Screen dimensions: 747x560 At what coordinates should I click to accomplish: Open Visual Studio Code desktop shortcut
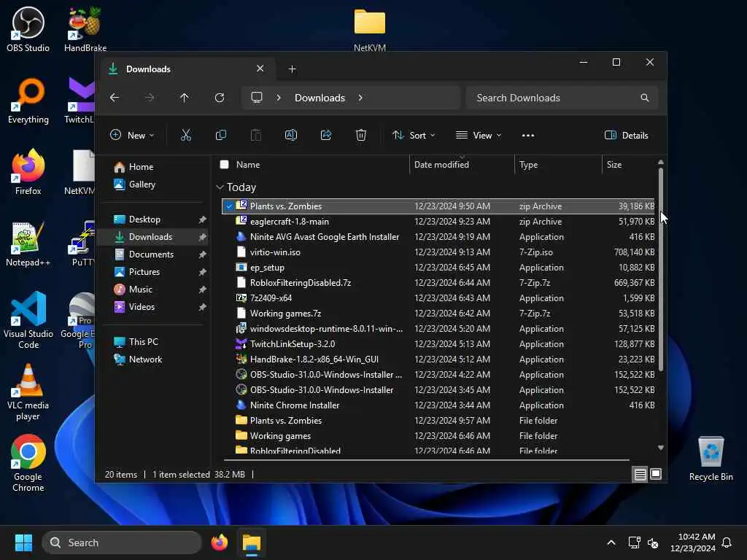(x=28, y=320)
